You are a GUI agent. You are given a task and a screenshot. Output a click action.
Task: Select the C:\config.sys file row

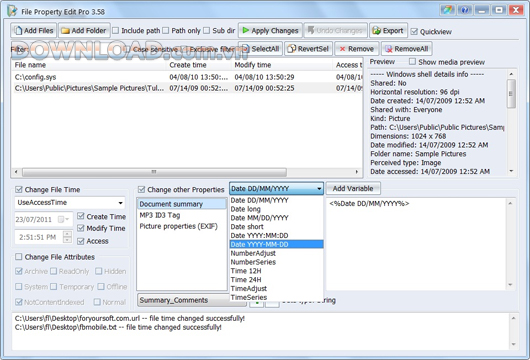point(187,77)
